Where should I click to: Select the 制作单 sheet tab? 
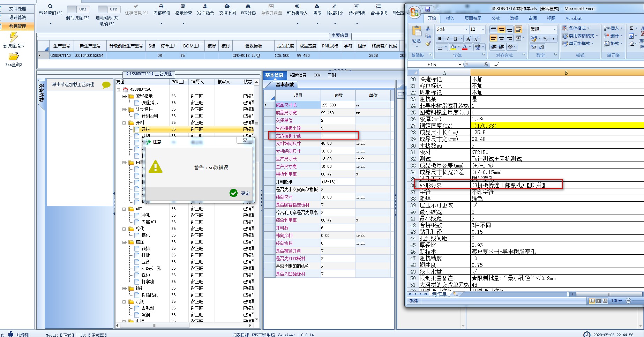(439, 294)
